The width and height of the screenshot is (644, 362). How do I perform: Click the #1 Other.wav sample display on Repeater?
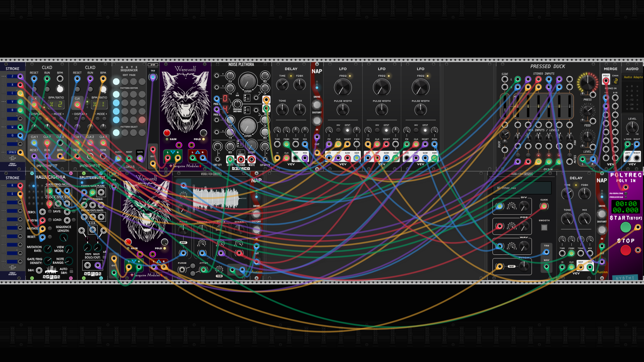(523, 188)
